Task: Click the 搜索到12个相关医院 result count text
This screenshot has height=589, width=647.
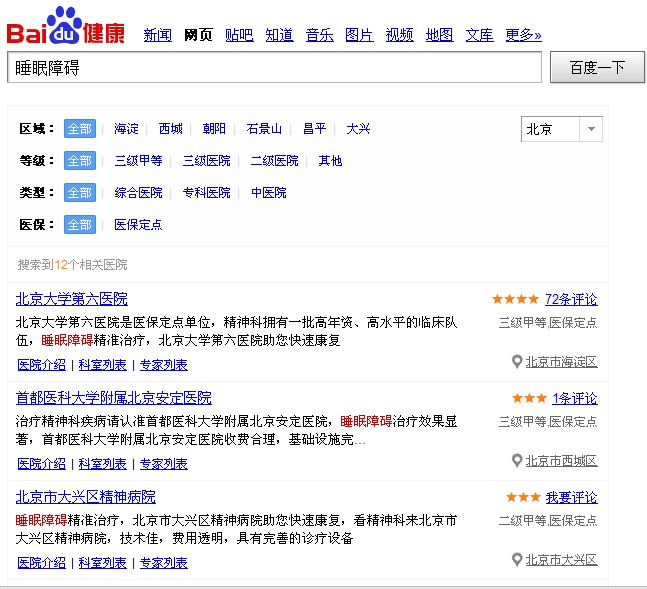Action: pos(72,265)
